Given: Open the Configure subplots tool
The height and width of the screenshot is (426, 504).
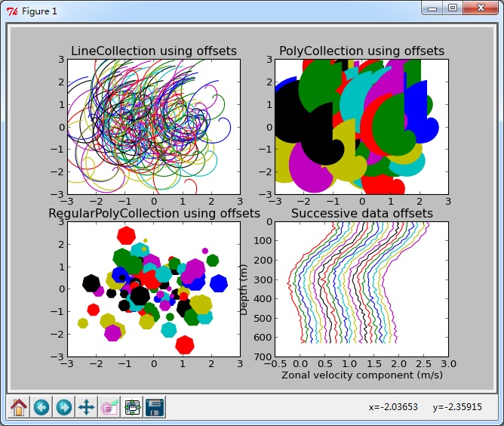Looking at the screenshot, I should point(132,407).
